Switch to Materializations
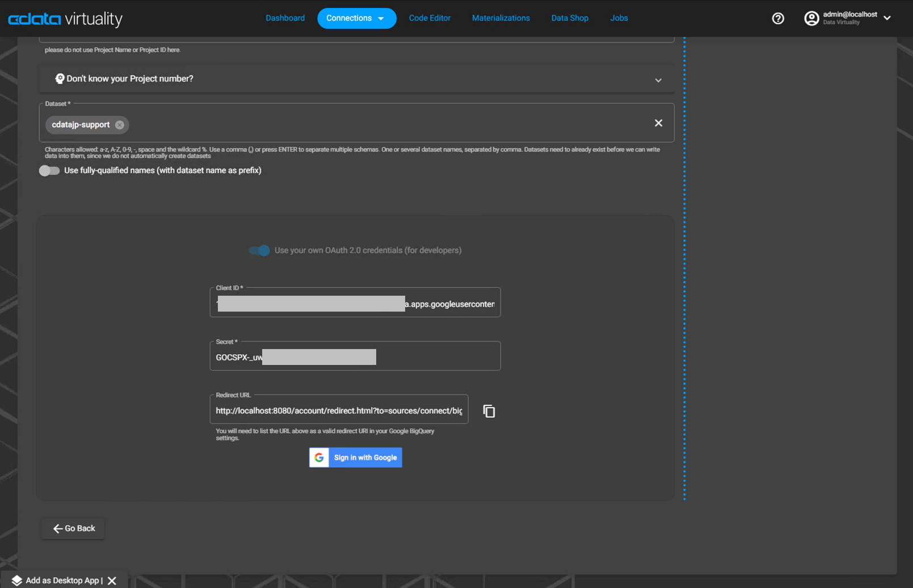Screen dimensions: 913x588 (x=500, y=18)
